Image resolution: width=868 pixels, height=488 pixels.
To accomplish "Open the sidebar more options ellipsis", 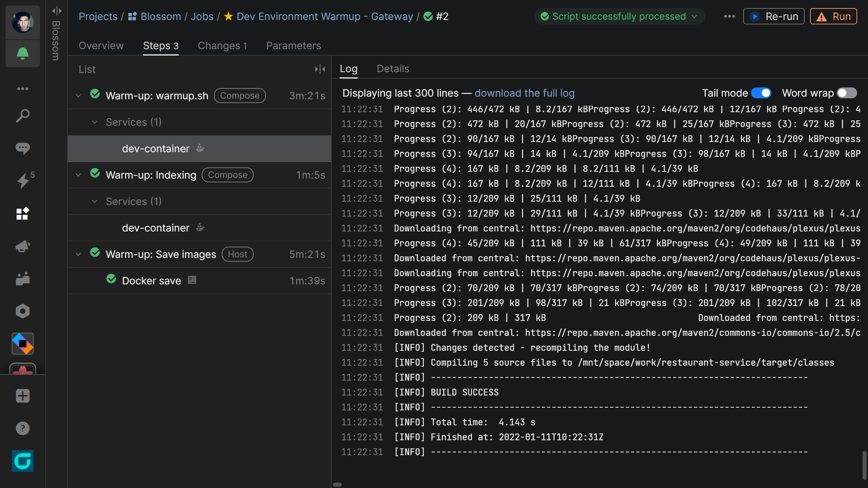I will 23,89.
